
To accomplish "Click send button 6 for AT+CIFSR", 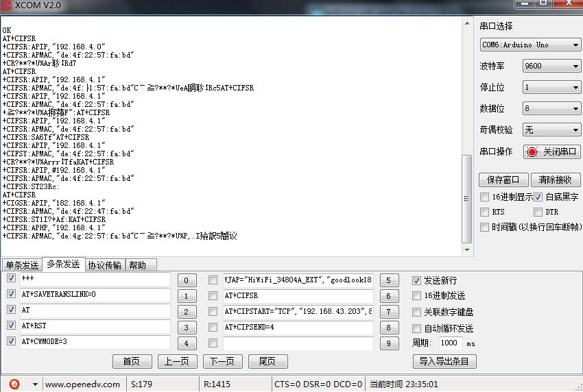I will [x=389, y=296].
